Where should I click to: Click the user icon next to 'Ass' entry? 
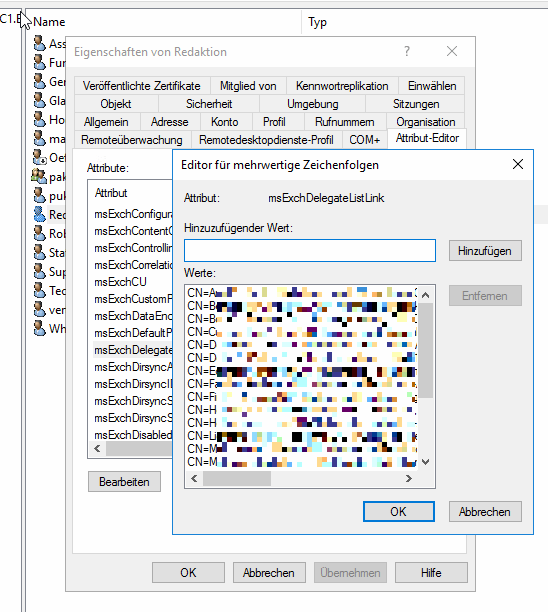coord(39,43)
